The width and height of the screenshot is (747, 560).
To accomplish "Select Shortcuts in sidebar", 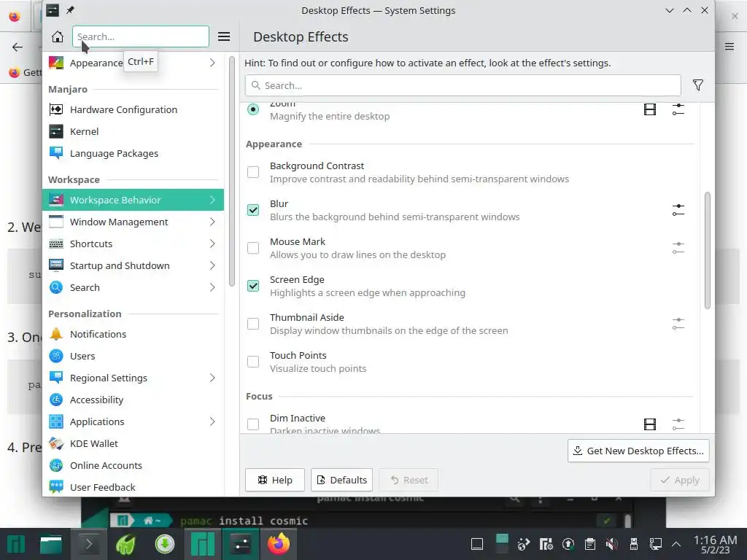I will (x=133, y=244).
